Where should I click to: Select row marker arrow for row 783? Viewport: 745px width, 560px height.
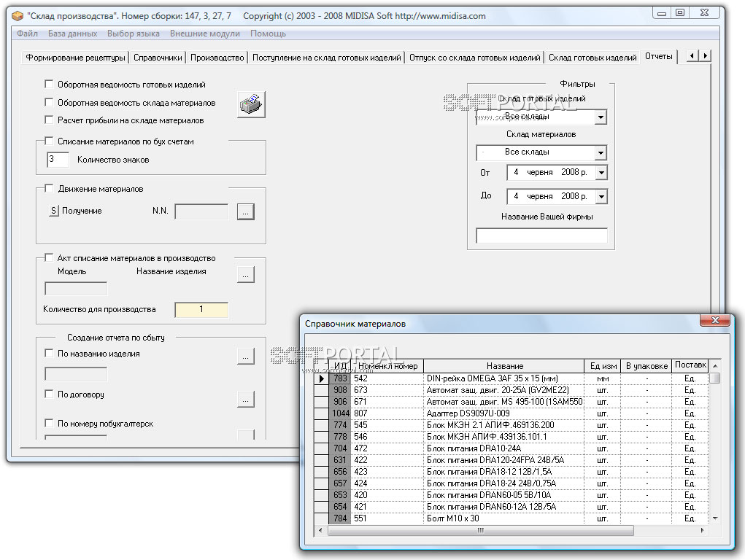[x=321, y=378]
